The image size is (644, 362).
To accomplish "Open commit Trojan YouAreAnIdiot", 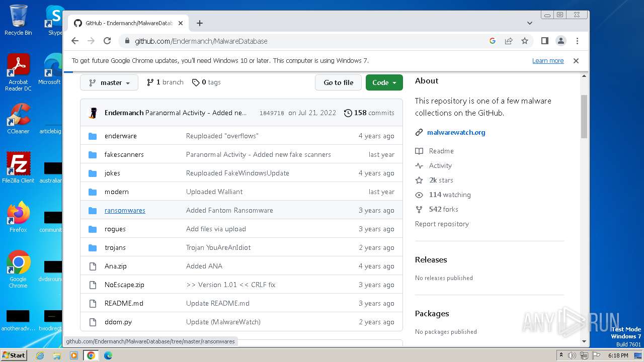I will click(218, 248).
